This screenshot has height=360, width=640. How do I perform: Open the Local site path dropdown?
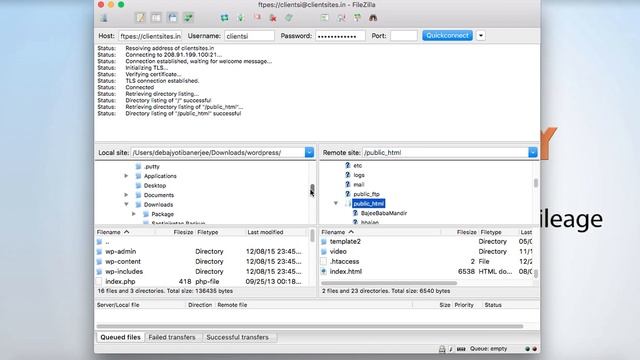click(309, 152)
